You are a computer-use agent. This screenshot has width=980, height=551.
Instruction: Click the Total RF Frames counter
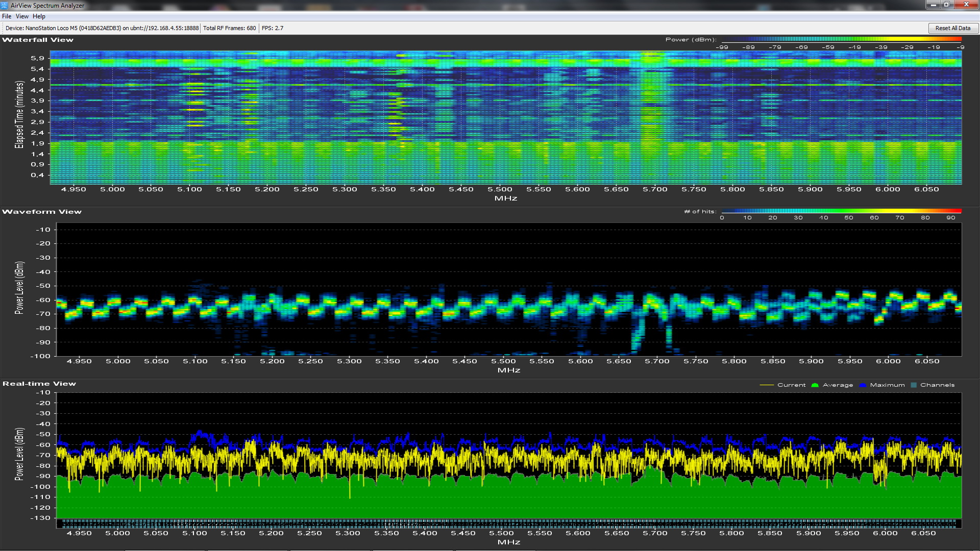pos(229,28)
